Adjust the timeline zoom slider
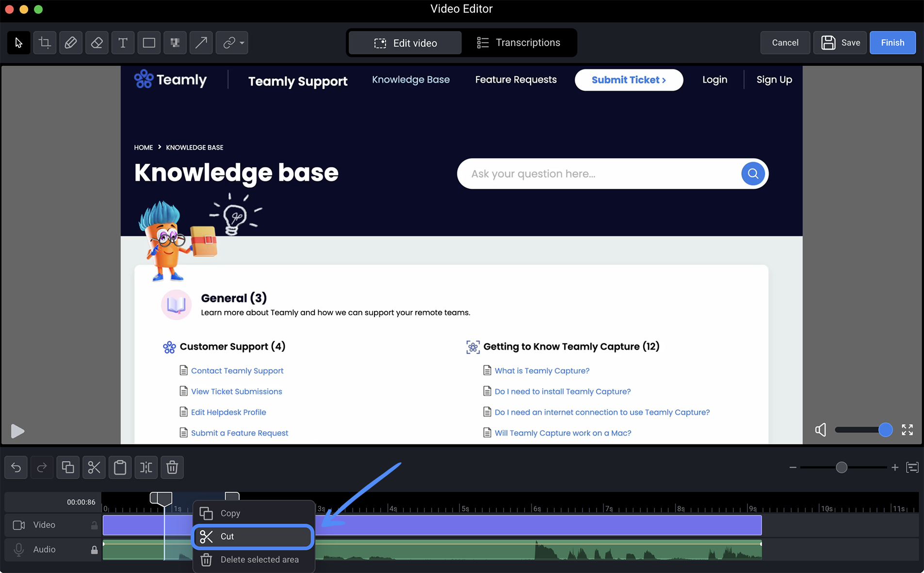 [x=843, y=468]
